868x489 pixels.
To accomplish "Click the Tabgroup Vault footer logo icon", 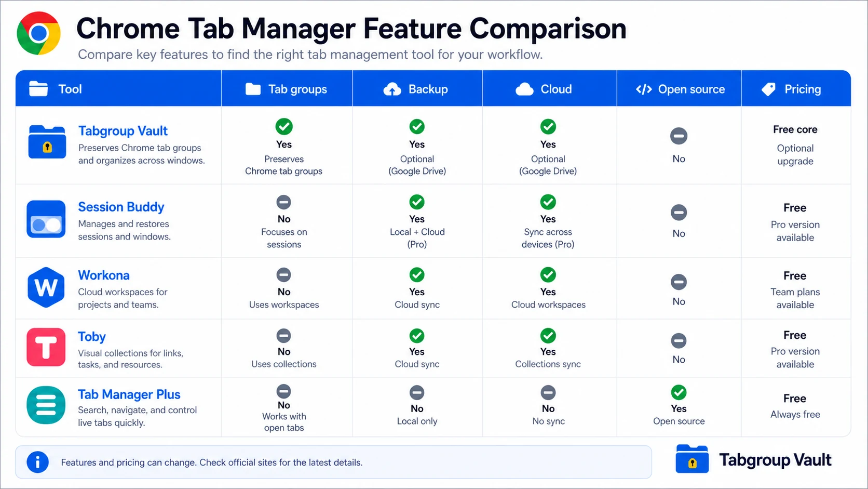I will (692, 459).
